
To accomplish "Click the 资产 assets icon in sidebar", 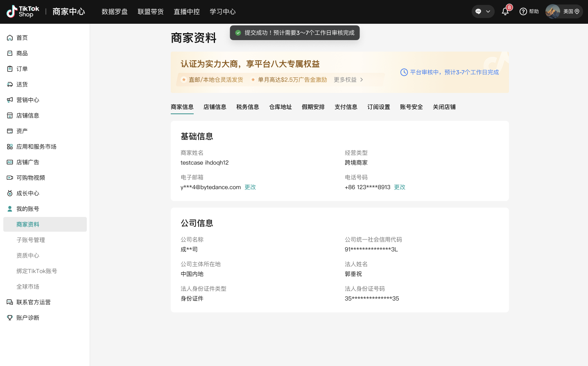I will pos(10,131).
